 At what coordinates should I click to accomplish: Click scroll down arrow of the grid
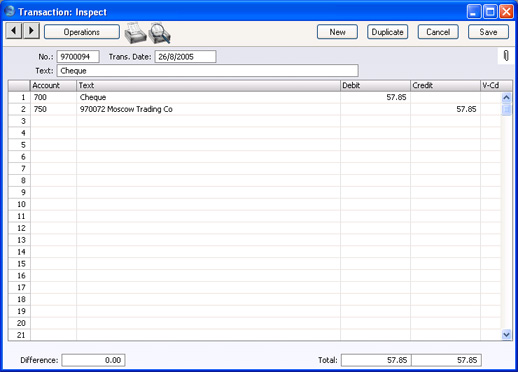click(x=506, y=334)
